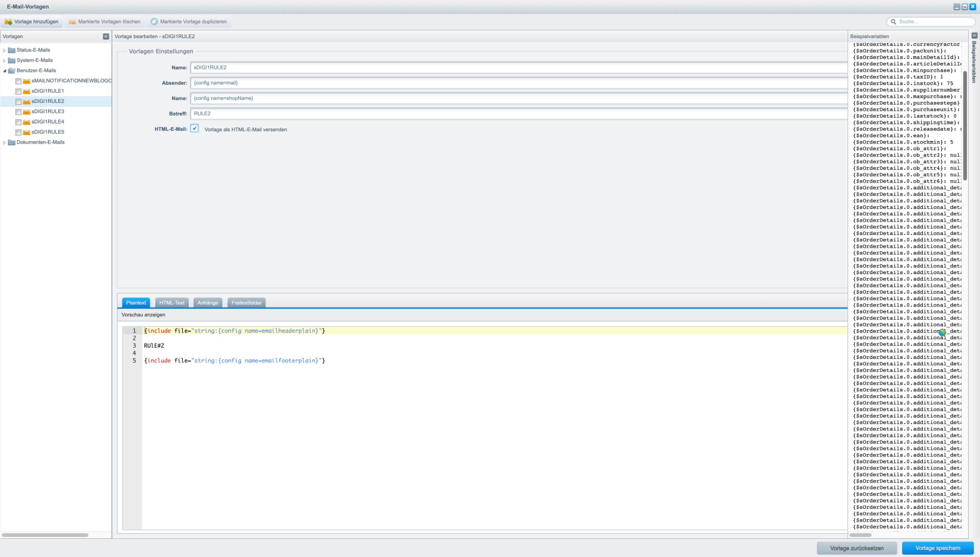Click the Status-E-Mails folder icon

(x=12, y=50)
